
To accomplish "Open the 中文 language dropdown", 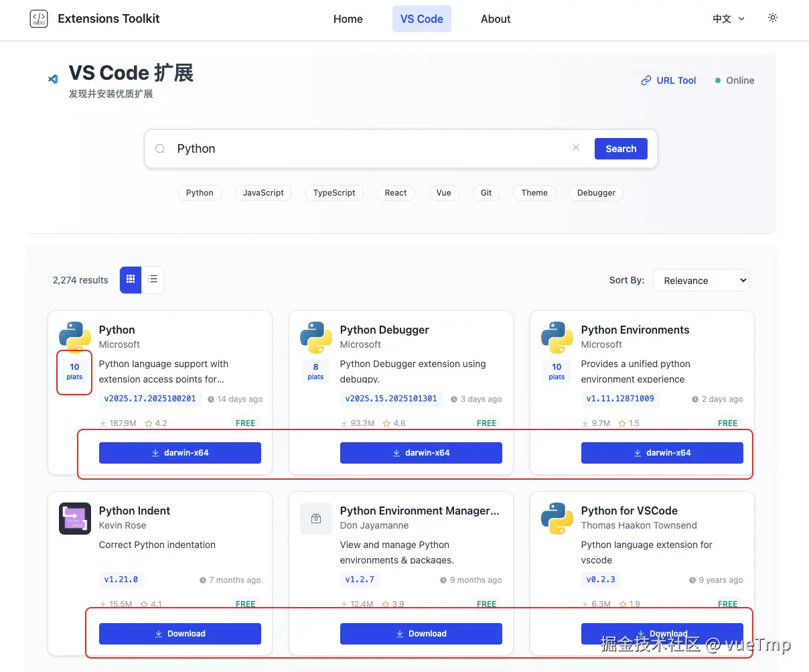I will tap(729, 19).
